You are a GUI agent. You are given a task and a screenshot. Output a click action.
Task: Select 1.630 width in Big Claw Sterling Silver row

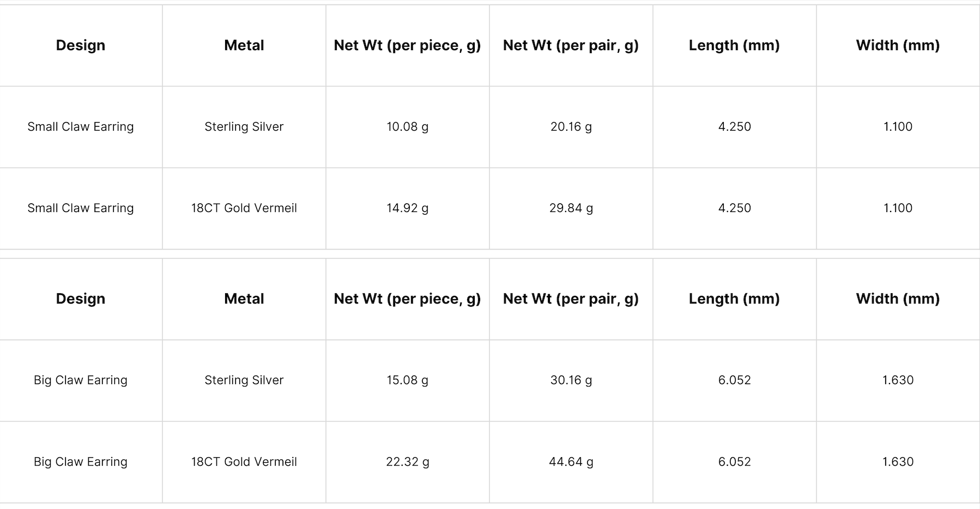click(898, 380)
